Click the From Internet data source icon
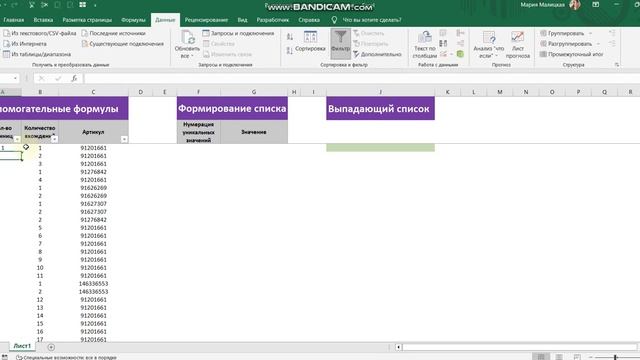Viewport: 640px width, 360px height. [x=6, y=44]
